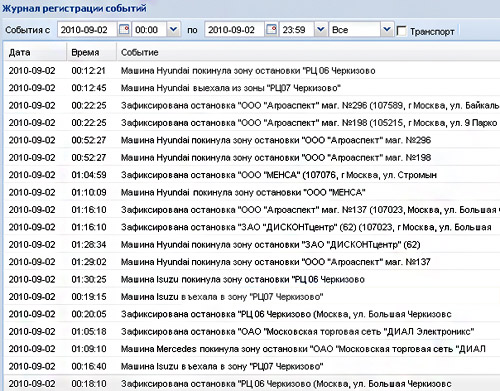Select the Isuzu row at 01:30:25
This screenshot has height=391, width=500.
click(252, 279)
